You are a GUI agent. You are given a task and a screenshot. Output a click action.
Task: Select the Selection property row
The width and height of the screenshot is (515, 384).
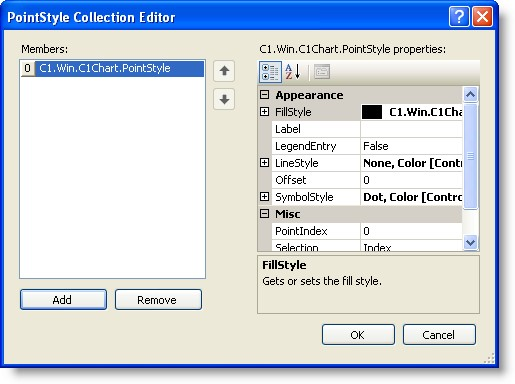(x=367, y=246)
